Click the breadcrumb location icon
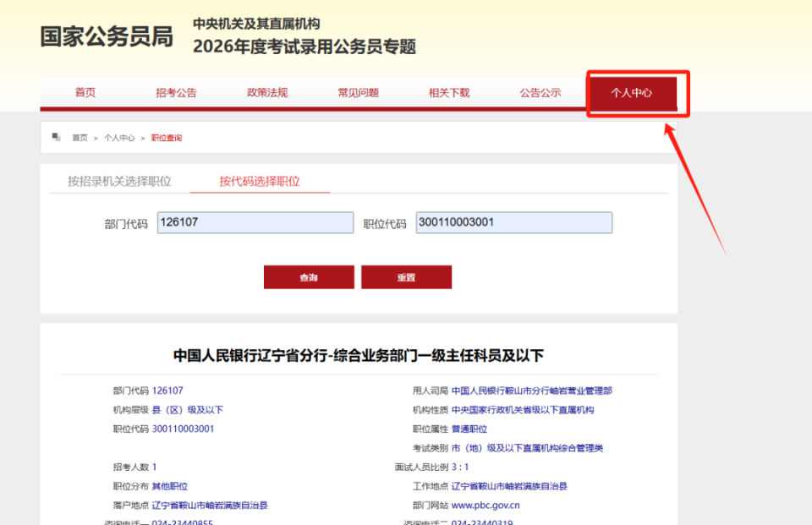This screenshot has width=812, height=525. click(x=57, y=137)
